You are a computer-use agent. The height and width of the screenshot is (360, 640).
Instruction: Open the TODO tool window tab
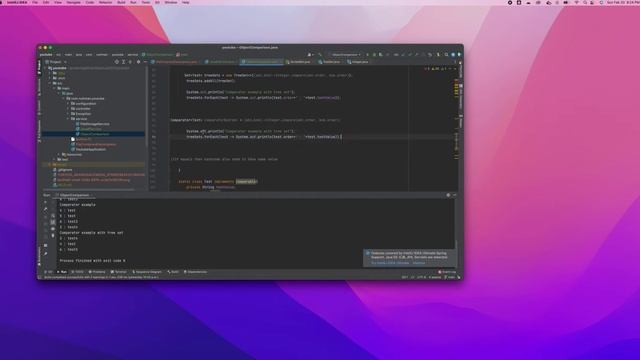click(x=78, y=272)
